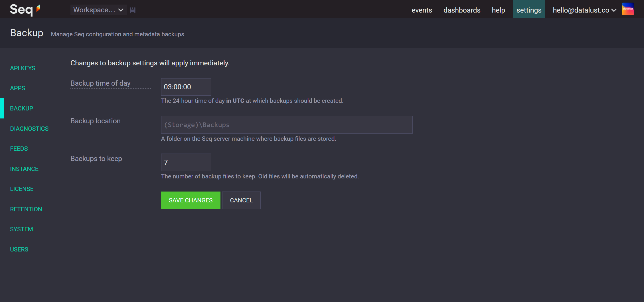Click the 'Backup time of day' label
Viewport: 644px width, 302px height.
tap(100, 83)
